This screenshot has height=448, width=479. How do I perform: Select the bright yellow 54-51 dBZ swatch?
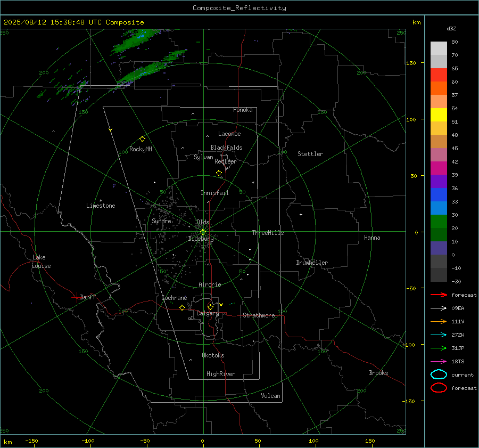pyautogui.click(x=439, y=115)
